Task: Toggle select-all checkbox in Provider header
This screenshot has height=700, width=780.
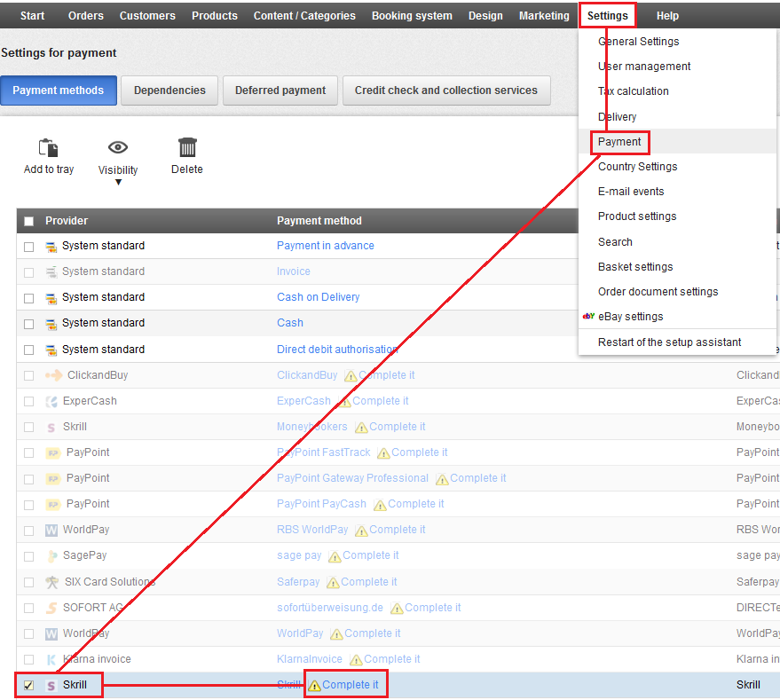Action: pos(29,221)
